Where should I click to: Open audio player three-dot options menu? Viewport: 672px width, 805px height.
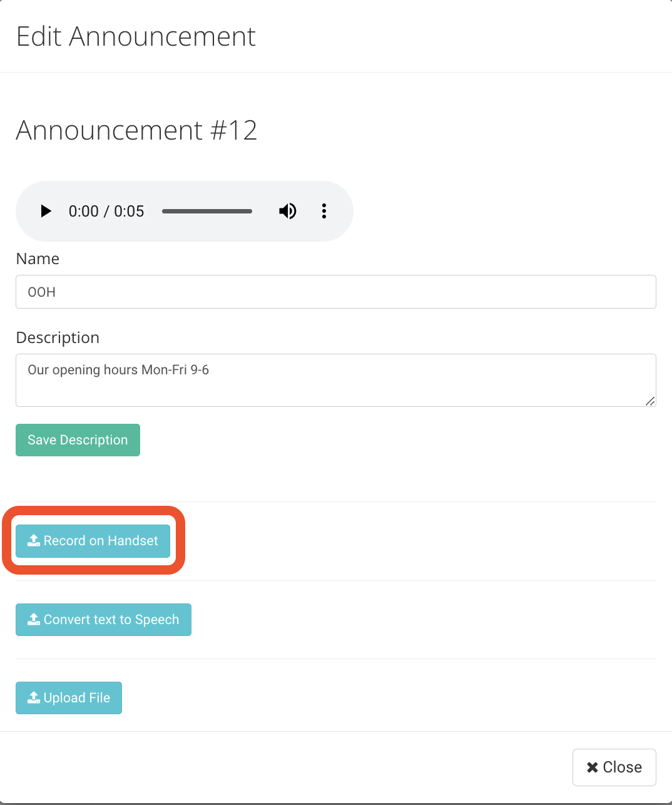click(x=324, y=211)
